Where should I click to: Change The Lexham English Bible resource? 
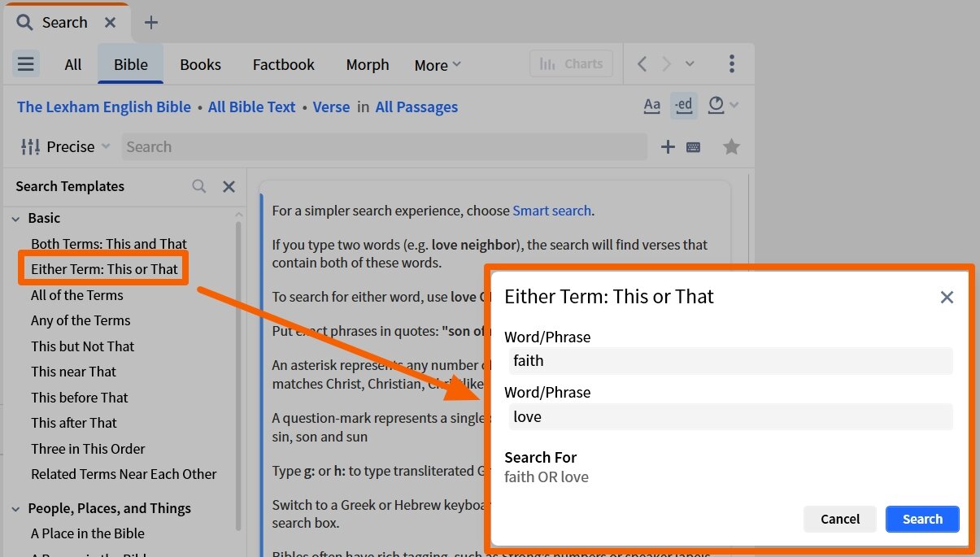click(104, 107)
